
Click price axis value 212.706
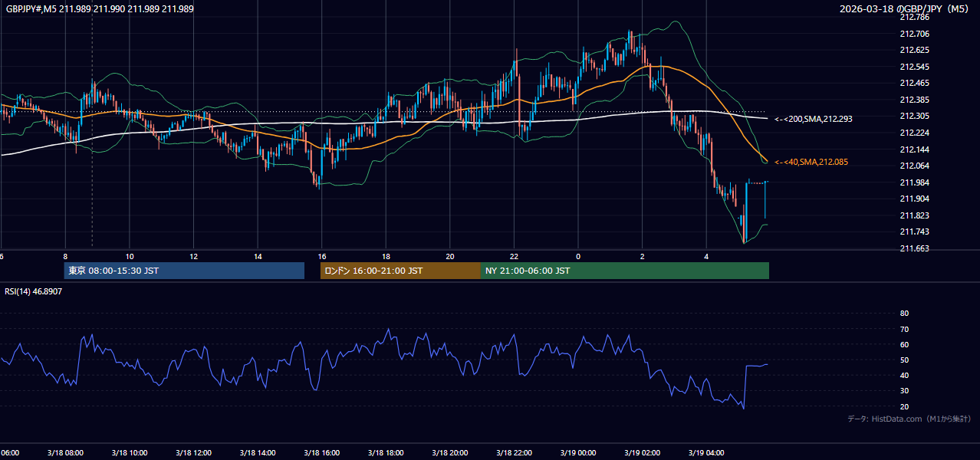pyautogui.click(x=914, y=34)
